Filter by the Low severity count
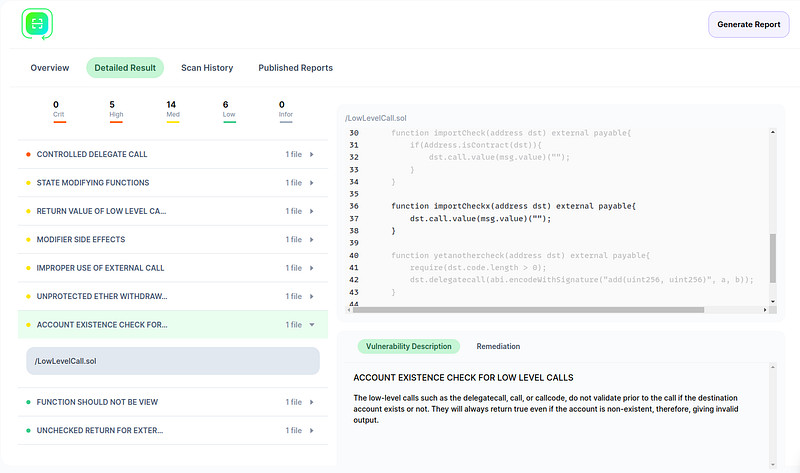 pos(229,109)
